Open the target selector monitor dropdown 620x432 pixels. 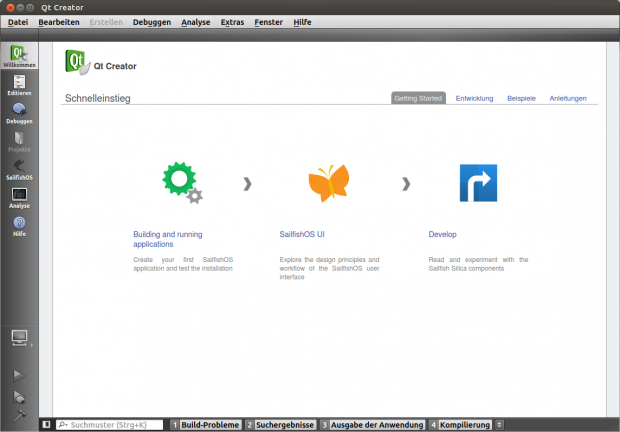(x=19, y=338)
